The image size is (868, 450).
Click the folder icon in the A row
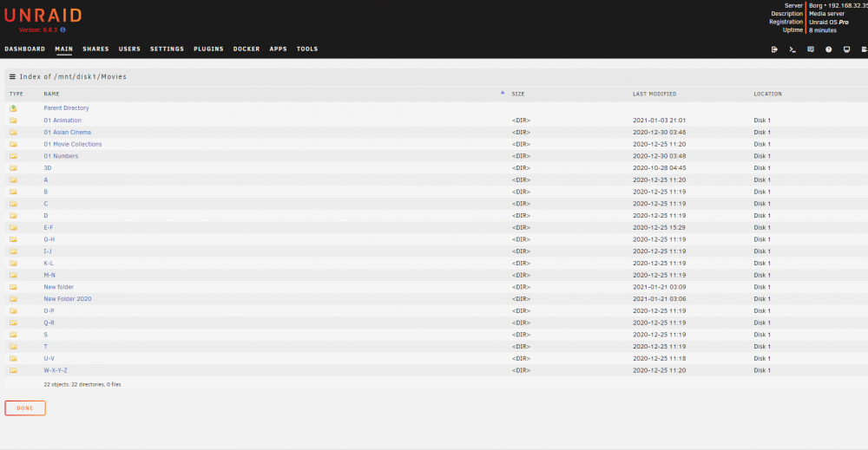pyautogui.click(x=13, y=179)
